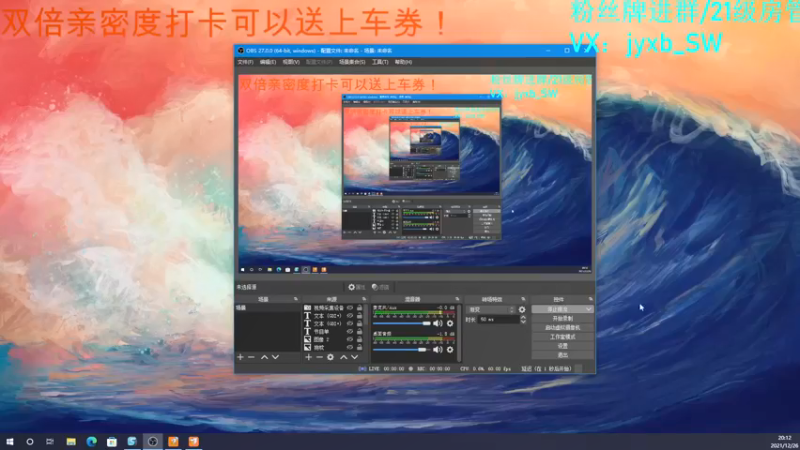The image size is (800, 450).
Task: Open transition properties gear next to 渐变
Action: (x=522, y=310)
